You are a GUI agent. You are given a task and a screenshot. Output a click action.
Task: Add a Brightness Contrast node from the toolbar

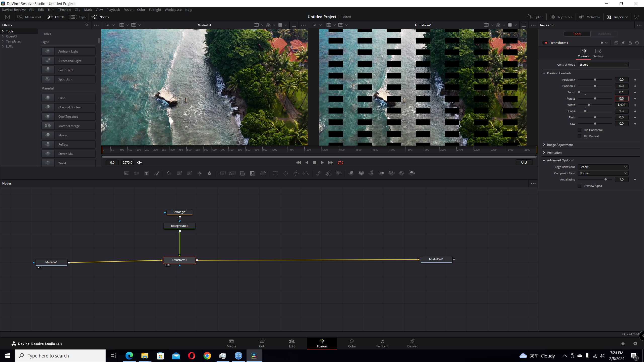(x=200, y=173)
